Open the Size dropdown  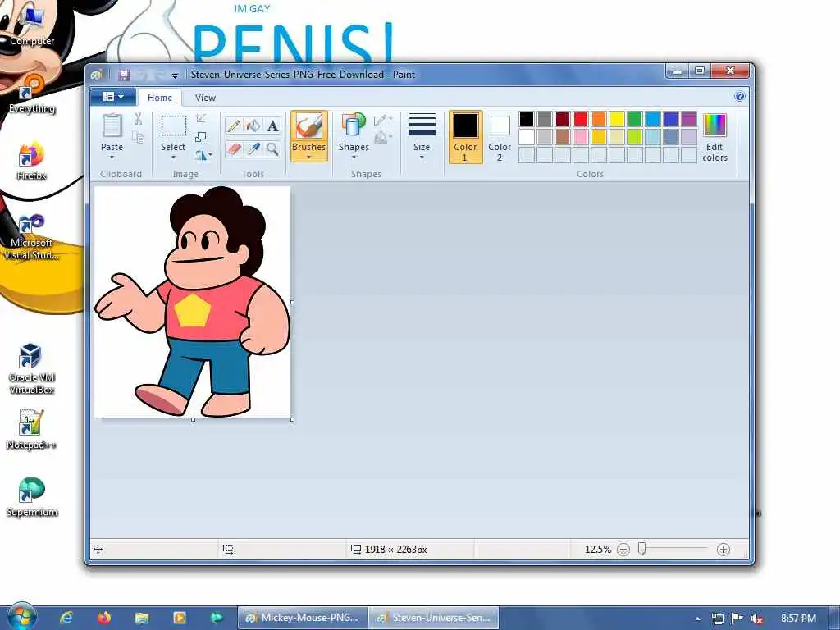pos(422,136)
